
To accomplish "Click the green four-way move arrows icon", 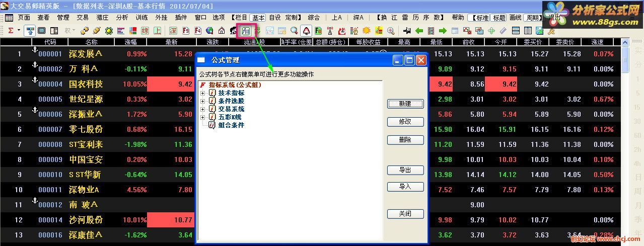I will coord(491,31).
